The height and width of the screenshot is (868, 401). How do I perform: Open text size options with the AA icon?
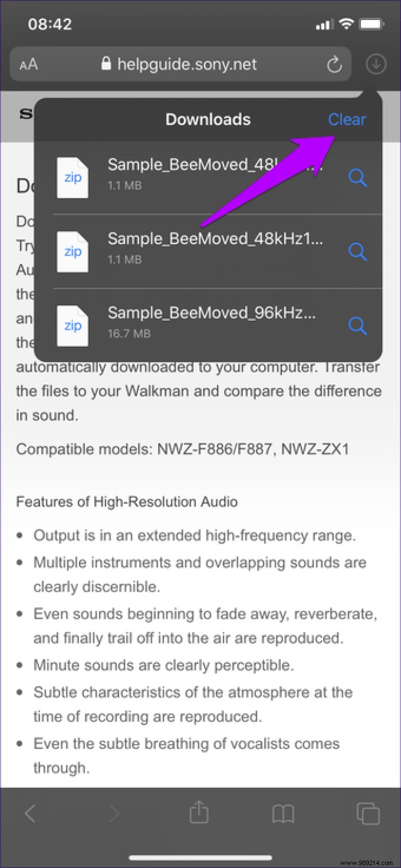pos(28,64)
